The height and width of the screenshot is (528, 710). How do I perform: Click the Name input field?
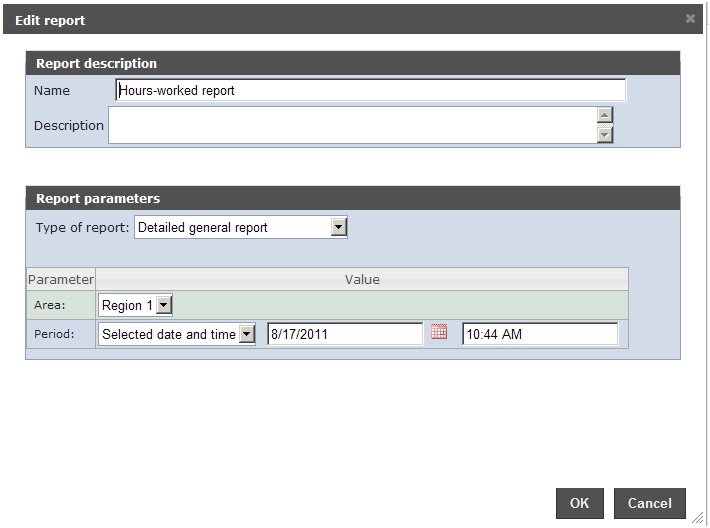[x=371, y=90]
